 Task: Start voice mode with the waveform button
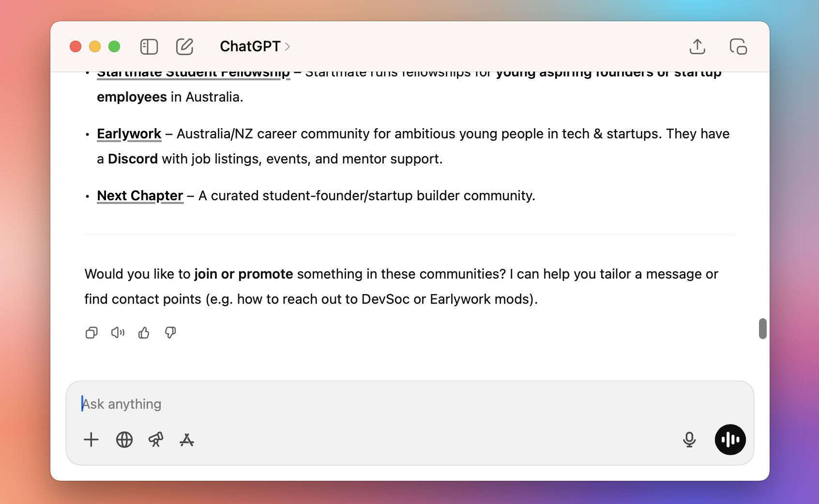tap(730, 440)
